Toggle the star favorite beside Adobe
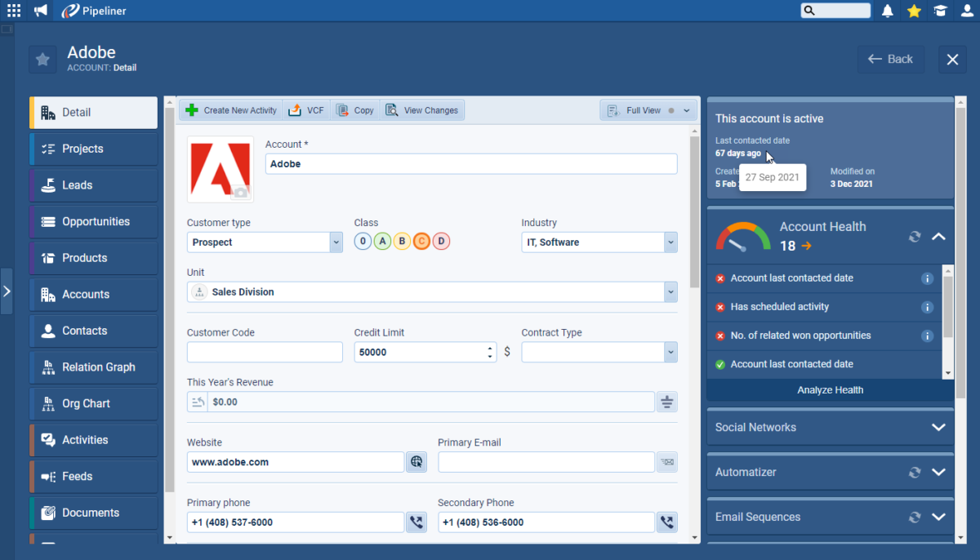Screen dimensions: 980x560 42,59
